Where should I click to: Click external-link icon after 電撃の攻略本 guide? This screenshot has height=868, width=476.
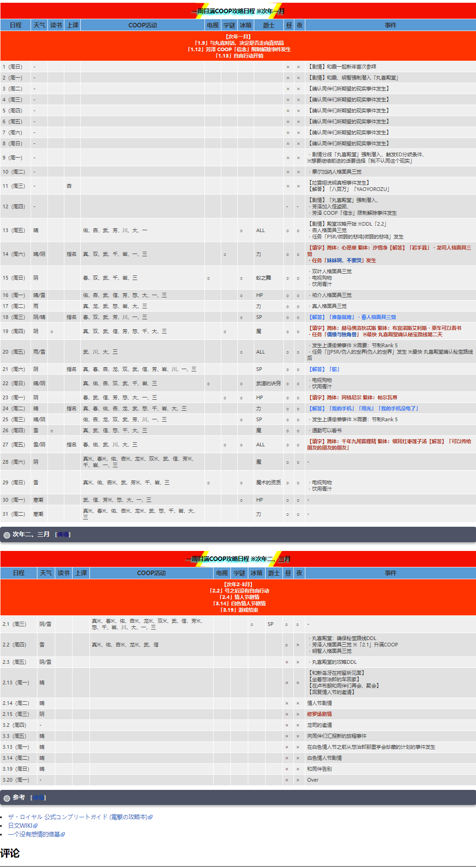[x=151, y=817]
